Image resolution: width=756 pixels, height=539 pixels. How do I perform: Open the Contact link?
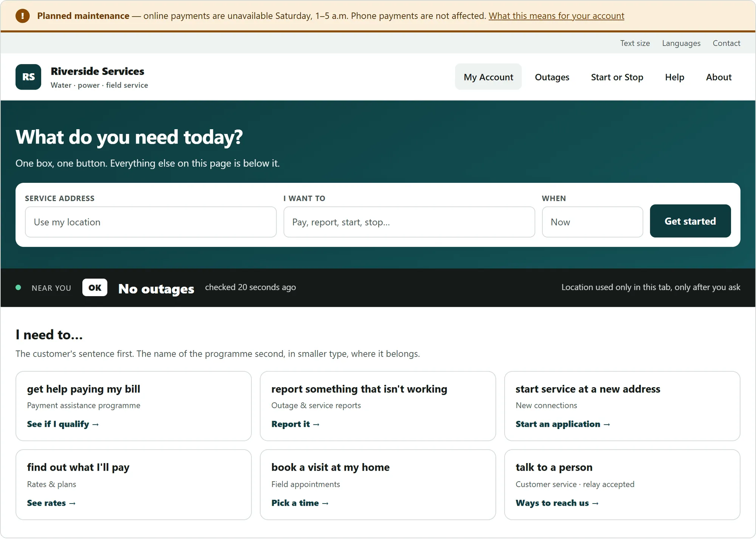click(x=727, y=43)
